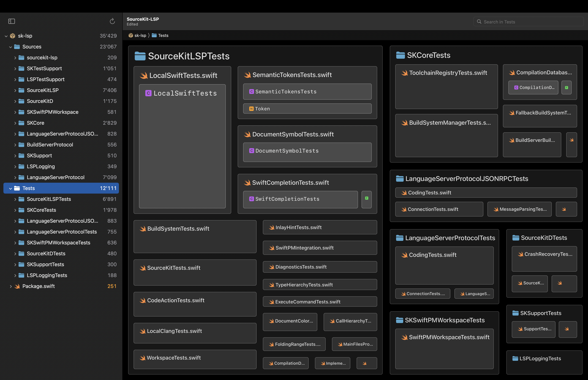Screen dimensions: 588x380
Task: Collapse the Tests folder chevron
Action: 10,188
